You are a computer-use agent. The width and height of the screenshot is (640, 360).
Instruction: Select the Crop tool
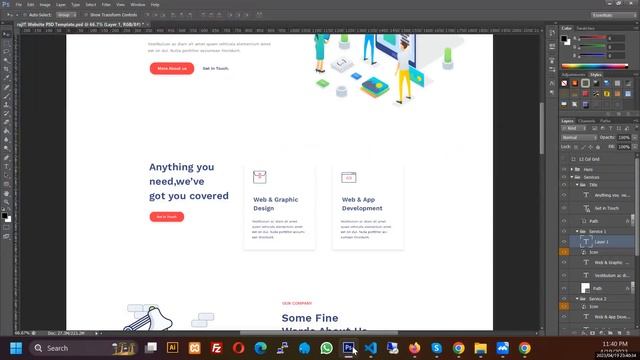[x=7, y=69]
